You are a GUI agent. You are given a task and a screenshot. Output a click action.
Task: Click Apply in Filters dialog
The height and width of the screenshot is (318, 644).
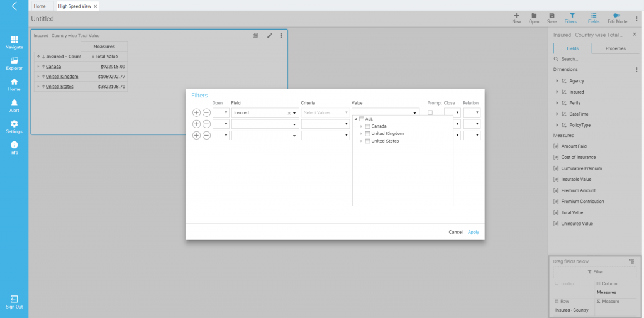[x=473, y=232]
